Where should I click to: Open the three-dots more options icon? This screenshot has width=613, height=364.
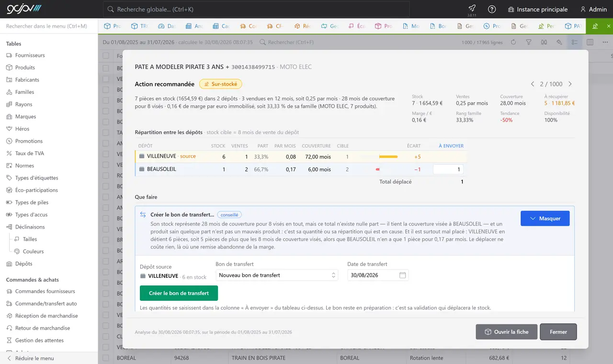pos(605,42)
